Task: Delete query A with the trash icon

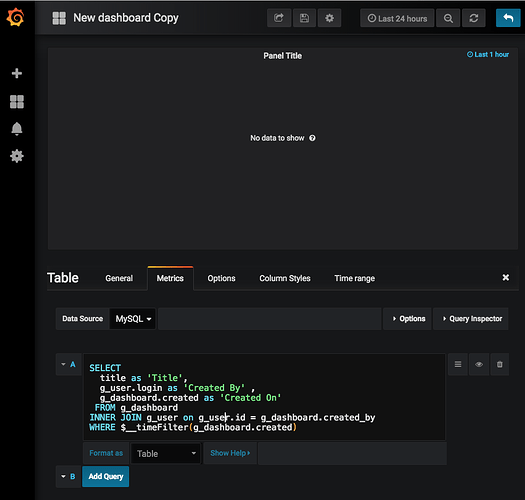Action: coord(500,364)
